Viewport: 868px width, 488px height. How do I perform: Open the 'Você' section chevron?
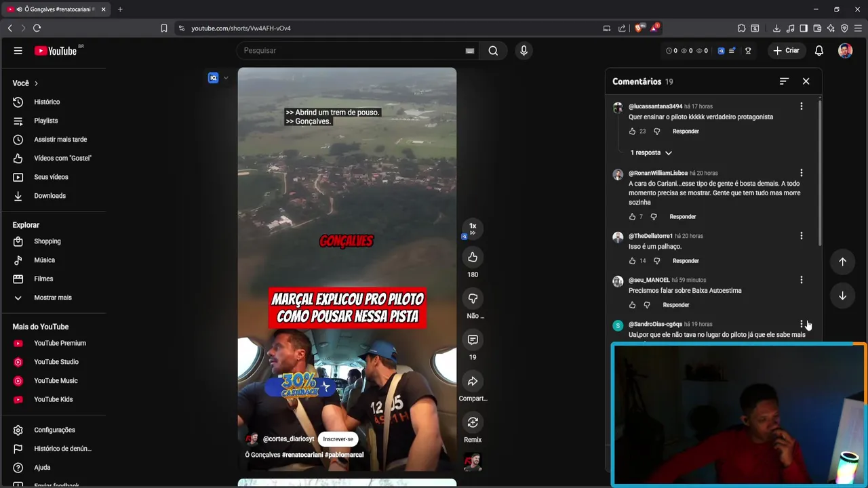click(36, 83)
